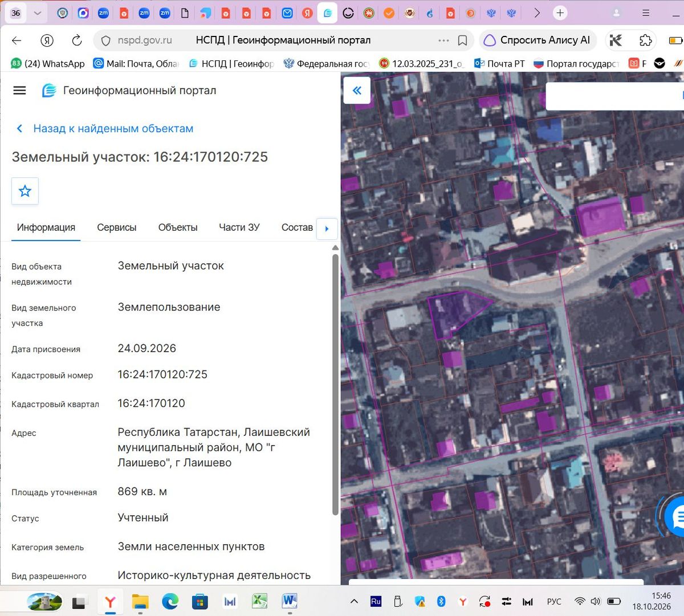Screen dimensions: 684x616
Task: Open the Mail: Почта, Облако bookmark
Action: pyautogui.click(x=136, y=63)
